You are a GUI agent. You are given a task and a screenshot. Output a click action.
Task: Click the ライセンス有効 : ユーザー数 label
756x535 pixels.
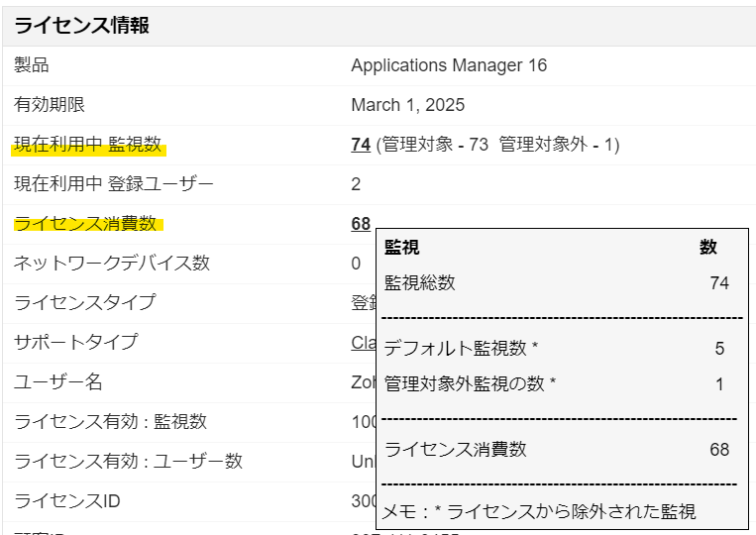129,462
